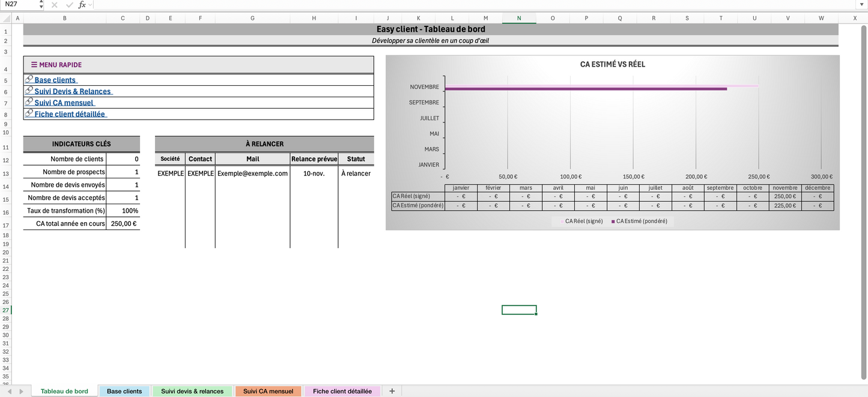Click the Name Box down stepper arrow
The image size is (868, 397).
click(41, 7)
